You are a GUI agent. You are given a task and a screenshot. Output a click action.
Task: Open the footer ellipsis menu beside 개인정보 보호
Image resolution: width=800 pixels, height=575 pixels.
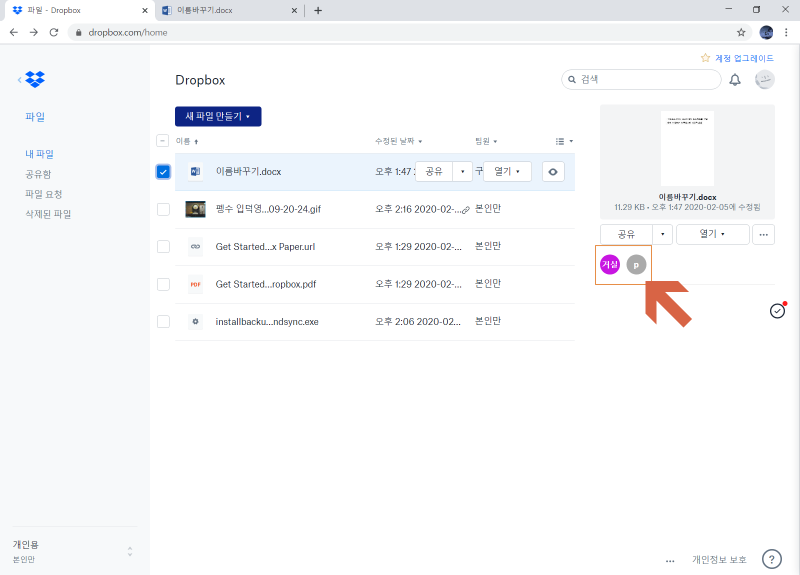(670, 561)
